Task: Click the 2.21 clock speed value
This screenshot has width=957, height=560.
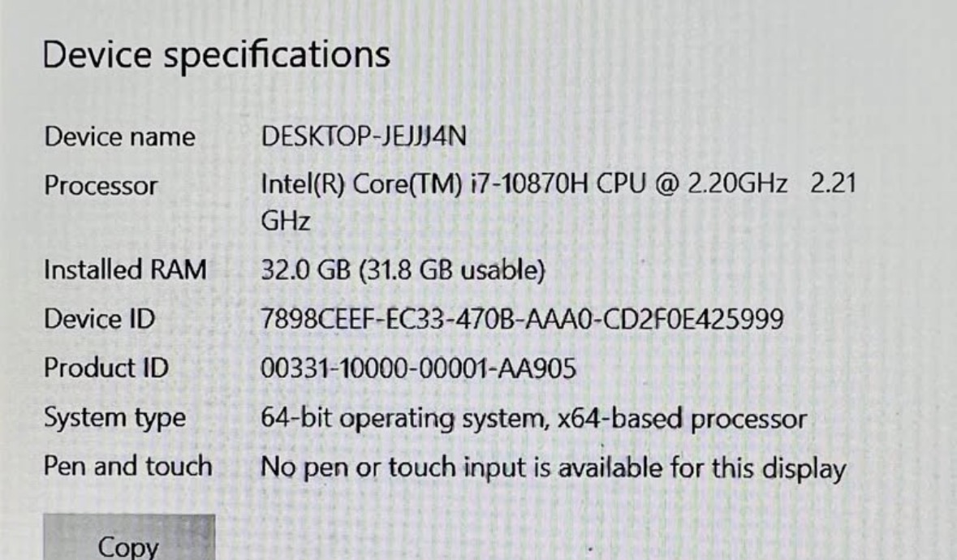Action: click(x=833, y=183)
